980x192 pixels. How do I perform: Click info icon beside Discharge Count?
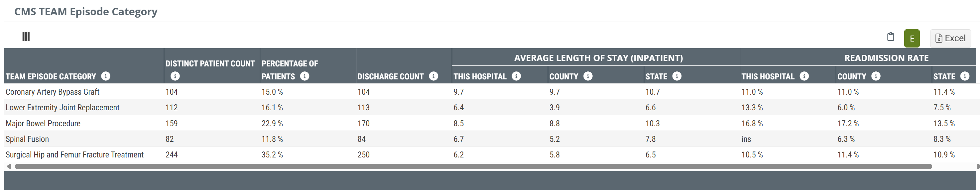(x=433, y=76)
